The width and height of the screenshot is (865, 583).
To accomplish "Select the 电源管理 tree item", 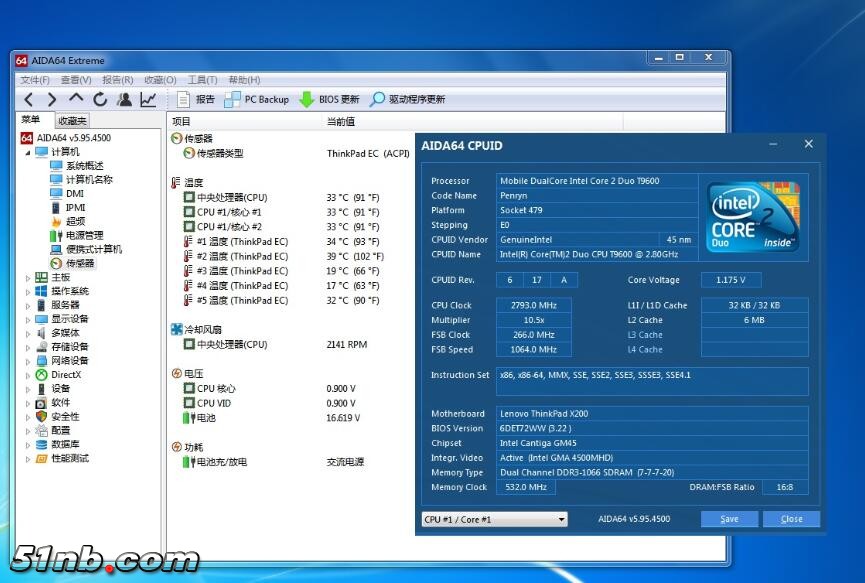I will 84,235.
